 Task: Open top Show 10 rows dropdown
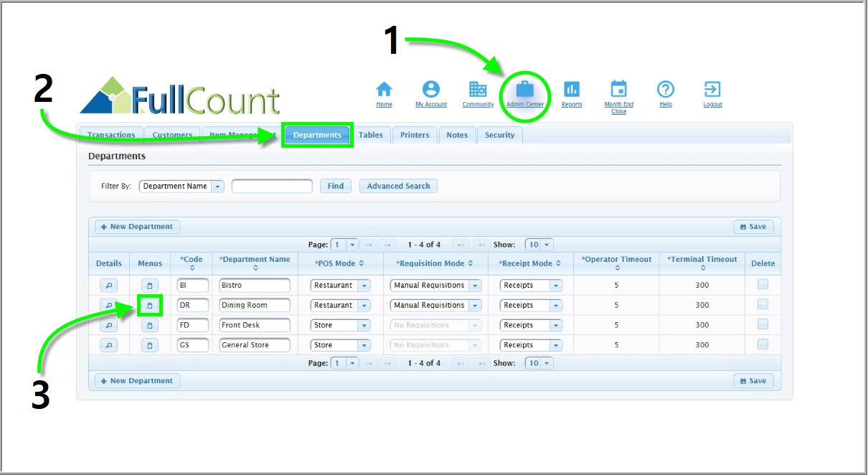click(539, 245)
